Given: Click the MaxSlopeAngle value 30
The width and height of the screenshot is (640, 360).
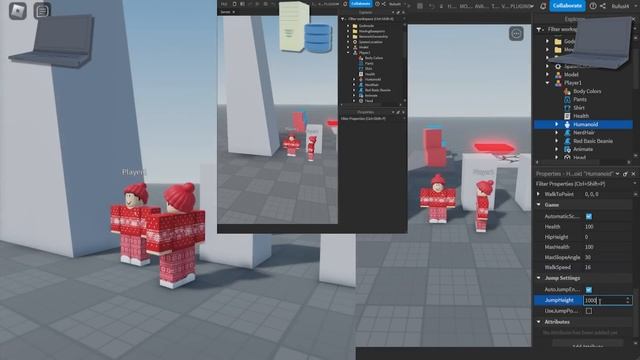Looking at the screenshot, I should (588, 257).
